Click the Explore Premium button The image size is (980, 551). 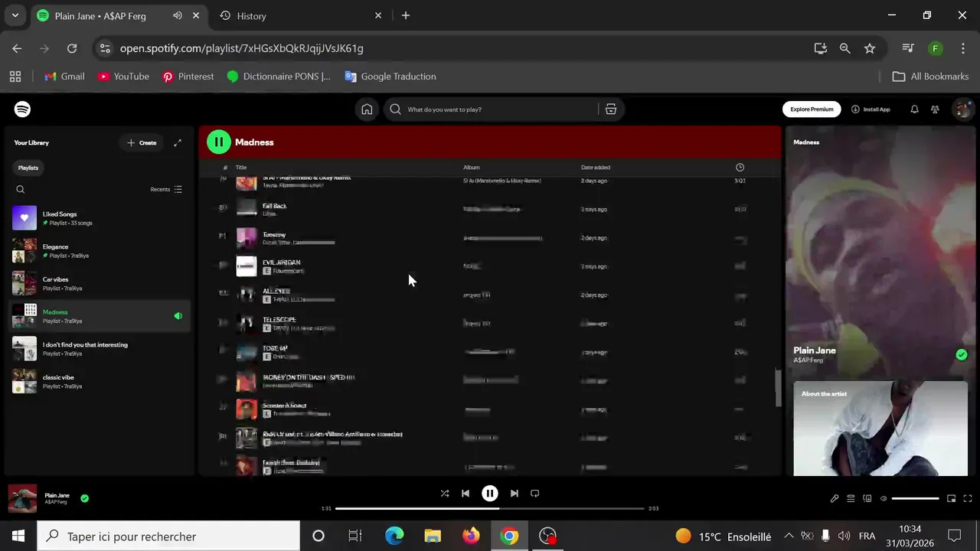click(812, 109)
